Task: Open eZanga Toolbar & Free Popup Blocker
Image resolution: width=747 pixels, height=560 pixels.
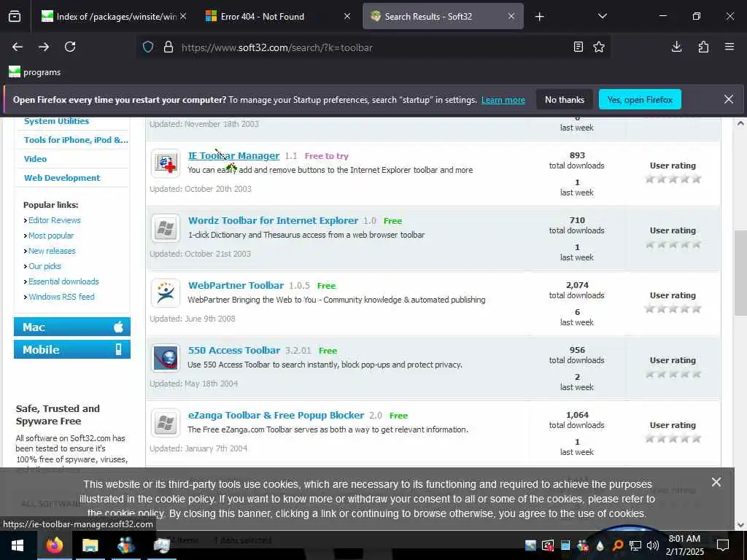Action: tap(276, 415)
